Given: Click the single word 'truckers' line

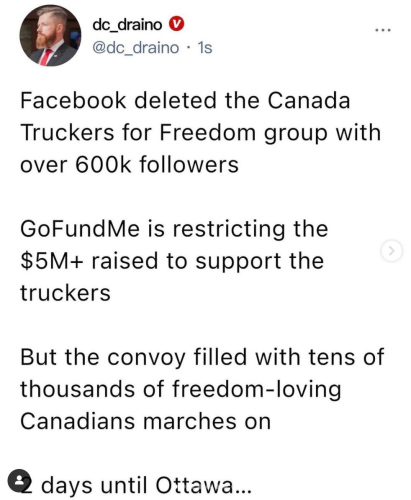Looking at the screenshot, I should [x=65, y=293].
